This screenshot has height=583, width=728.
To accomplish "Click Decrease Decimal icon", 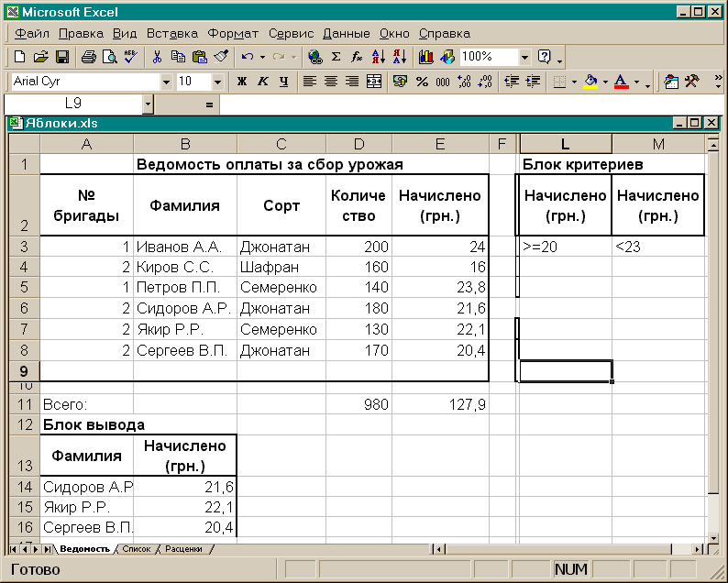I will pos(485,82).
